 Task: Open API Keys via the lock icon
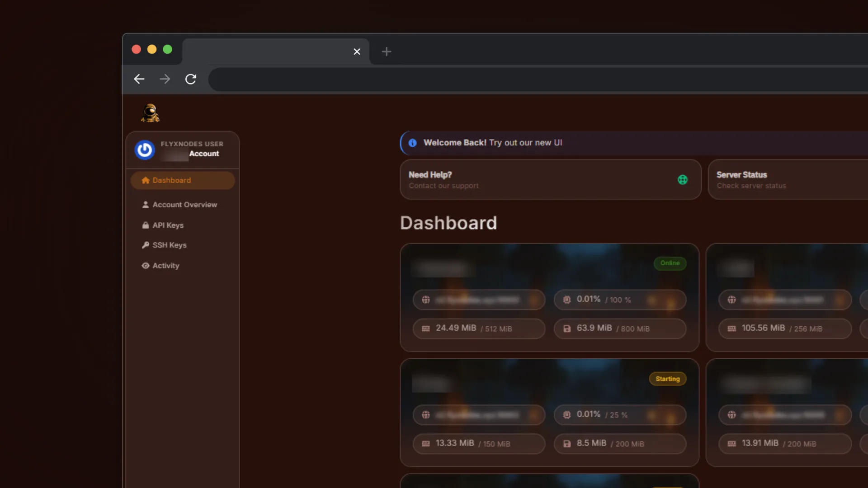145,225
